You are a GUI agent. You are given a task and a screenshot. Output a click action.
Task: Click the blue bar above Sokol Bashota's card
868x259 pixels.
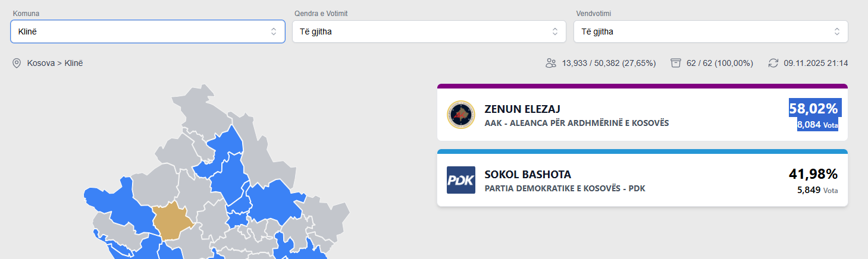coord(642,151)
